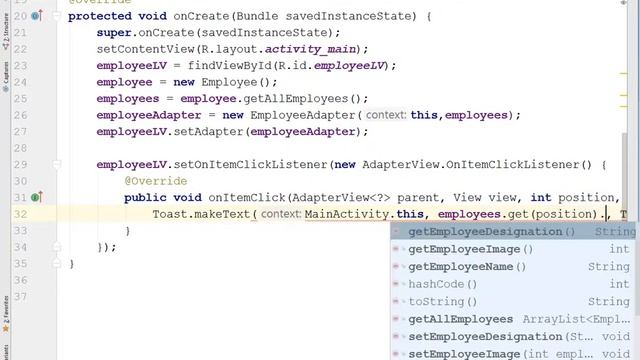This screenshot has width=640, height=360.
Task: Click 'String' return type of getEmployeeName
Action: point(609,267)
